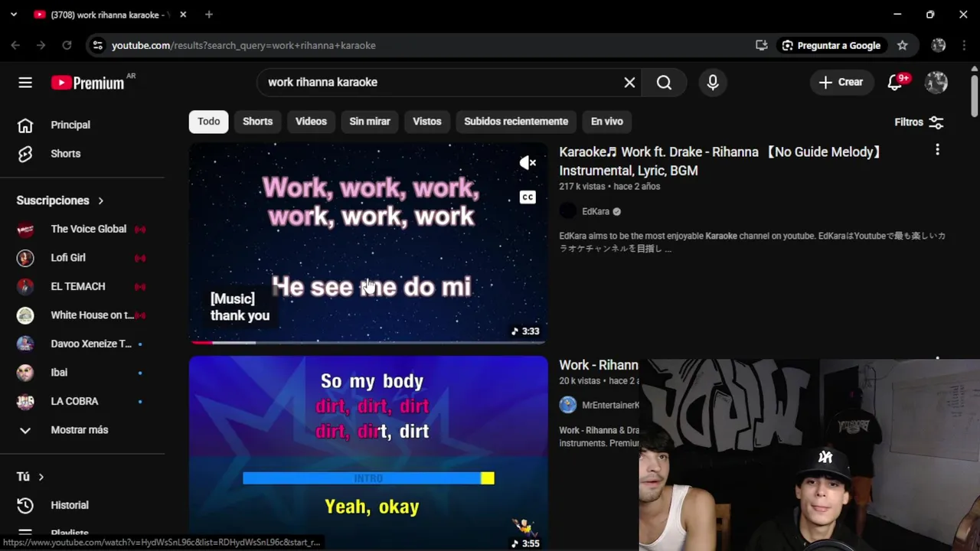Open the Crear button
Viewport: 980px width, 551px height.
[x=841, y=83]
